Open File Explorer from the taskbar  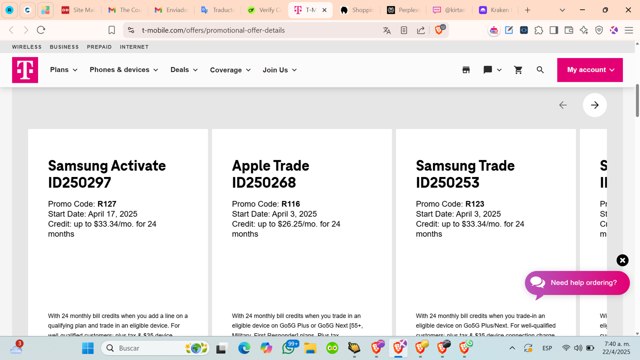click(310, 348)
